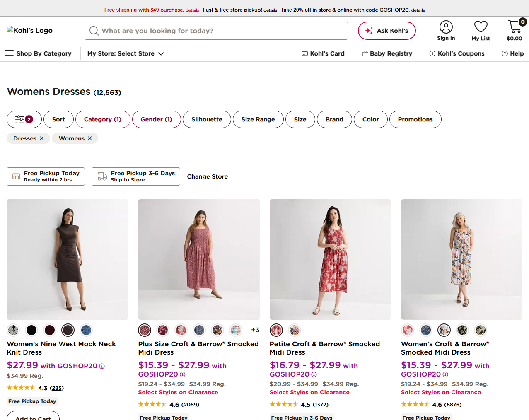
Task: Open the (1372) reviews link
Action: click(x=320, y=405)
